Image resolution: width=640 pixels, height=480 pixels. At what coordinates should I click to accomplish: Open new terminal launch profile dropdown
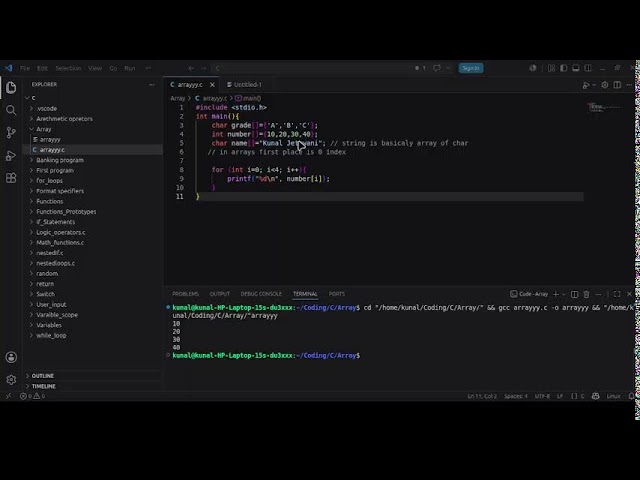click(564, 294)
